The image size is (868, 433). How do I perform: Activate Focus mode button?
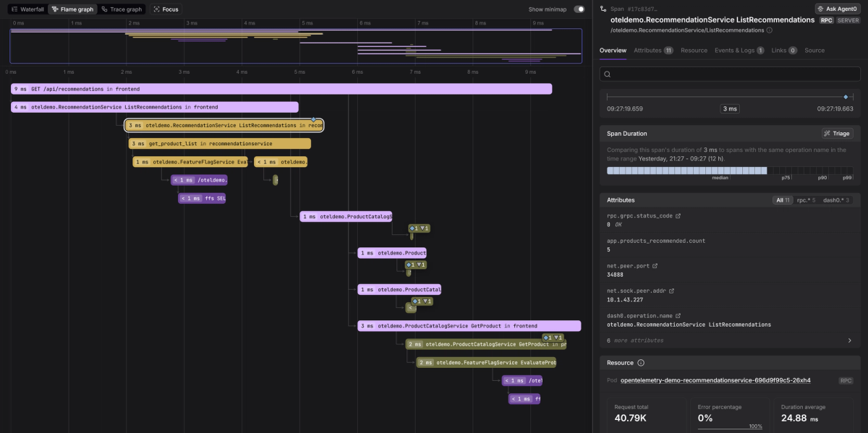(166, 9)
